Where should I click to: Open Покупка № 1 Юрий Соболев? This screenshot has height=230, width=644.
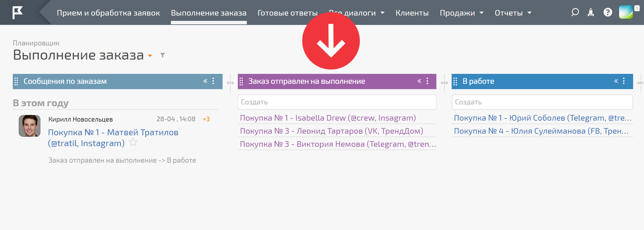(x=543, y=118)
